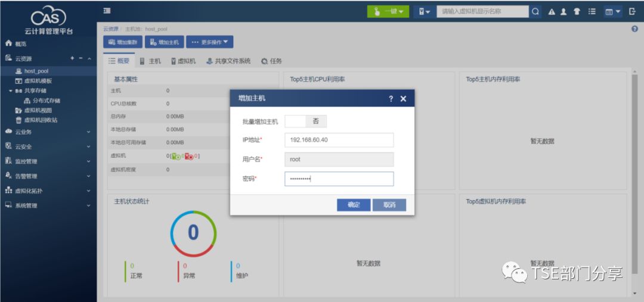Image resolution: width=644 pixels, height=302 pixels.
Task: Open the alarm warning triangle icon
Action: (552, 12)
